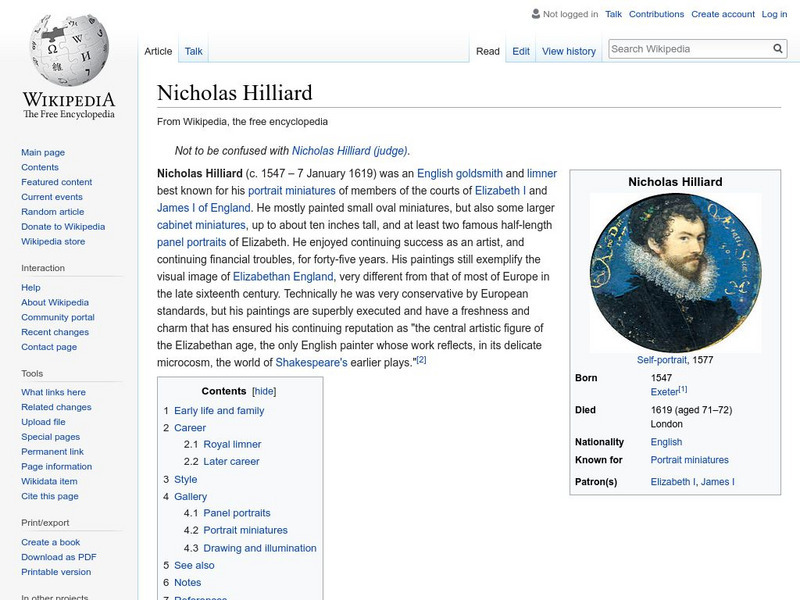The width and height of the screenshot is (800, 600).
Task: Open portrait miniatures link in the intro
Action: (292, 191)
